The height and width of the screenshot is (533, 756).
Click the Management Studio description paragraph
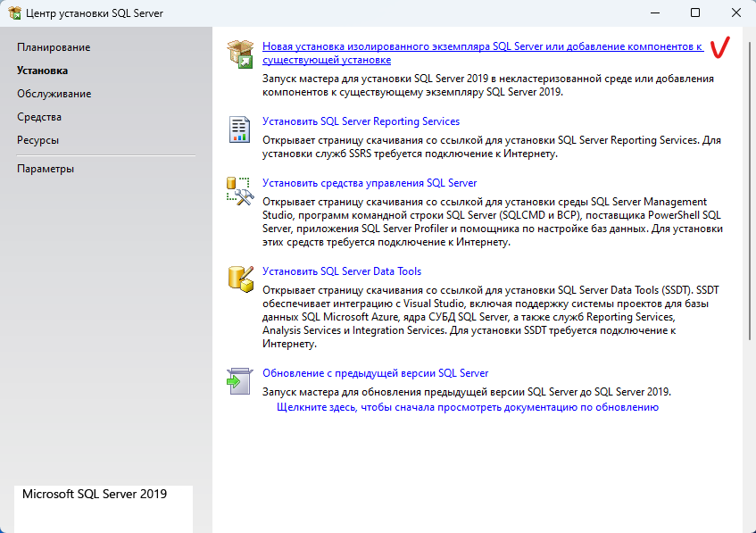click(493, 222)
